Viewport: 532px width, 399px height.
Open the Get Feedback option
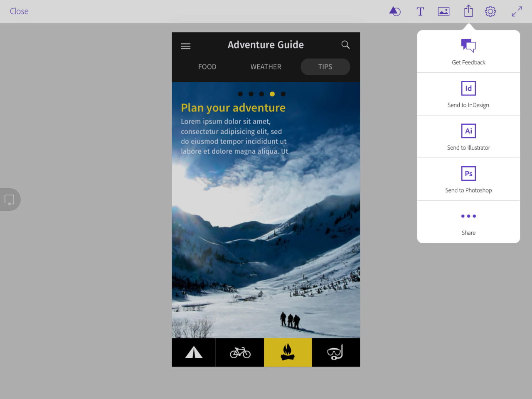(x=468, y=51)
